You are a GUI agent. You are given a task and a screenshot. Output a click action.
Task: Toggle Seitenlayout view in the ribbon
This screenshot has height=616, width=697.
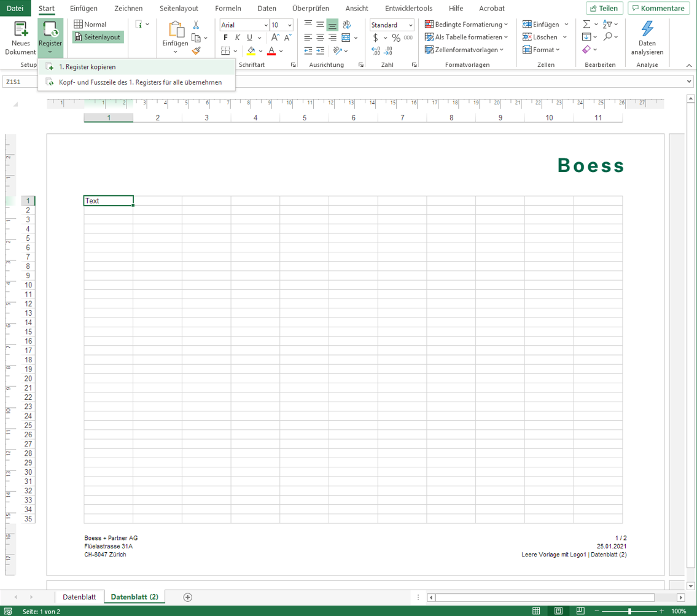[x=98, y=37]
